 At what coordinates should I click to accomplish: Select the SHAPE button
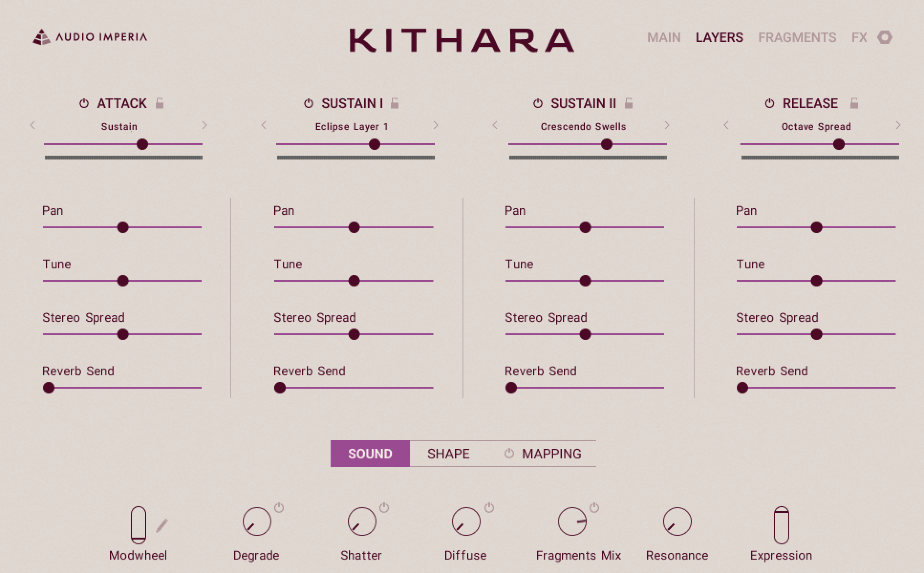(x=448, y=453)
